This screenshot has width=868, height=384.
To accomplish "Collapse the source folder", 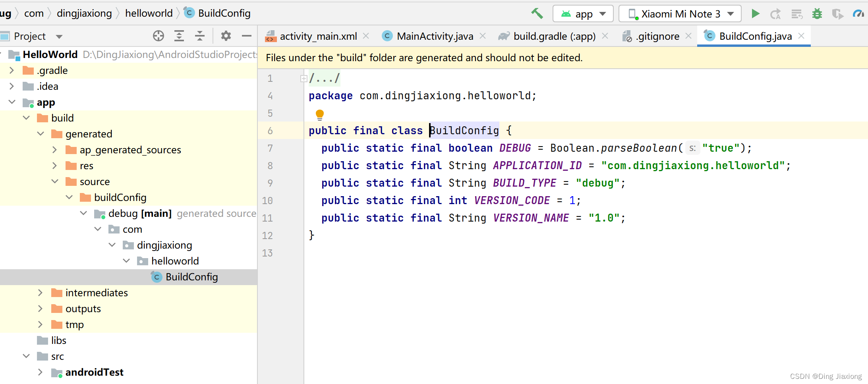I will (x=55, y=181).
